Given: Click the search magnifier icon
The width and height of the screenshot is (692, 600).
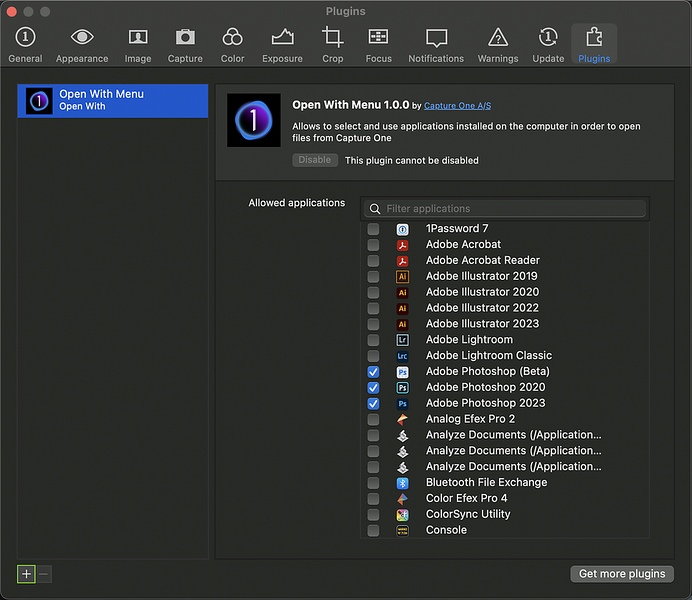Looking at the screenshot, I should [375, 209].
